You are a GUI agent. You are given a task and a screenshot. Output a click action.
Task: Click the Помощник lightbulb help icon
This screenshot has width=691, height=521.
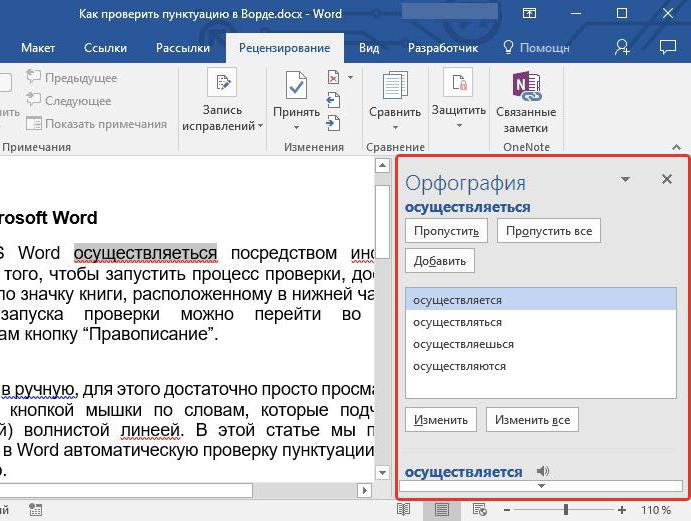[x=508, y=47]
